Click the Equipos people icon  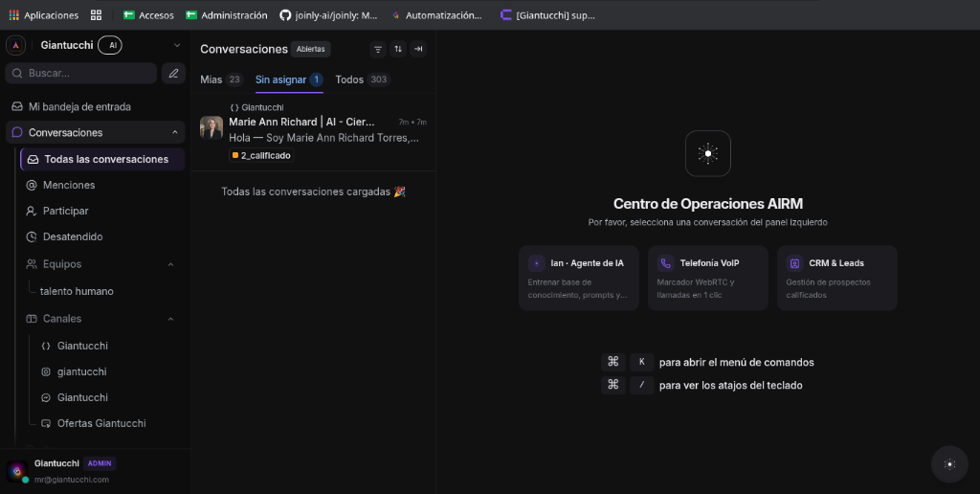point(32,264)
